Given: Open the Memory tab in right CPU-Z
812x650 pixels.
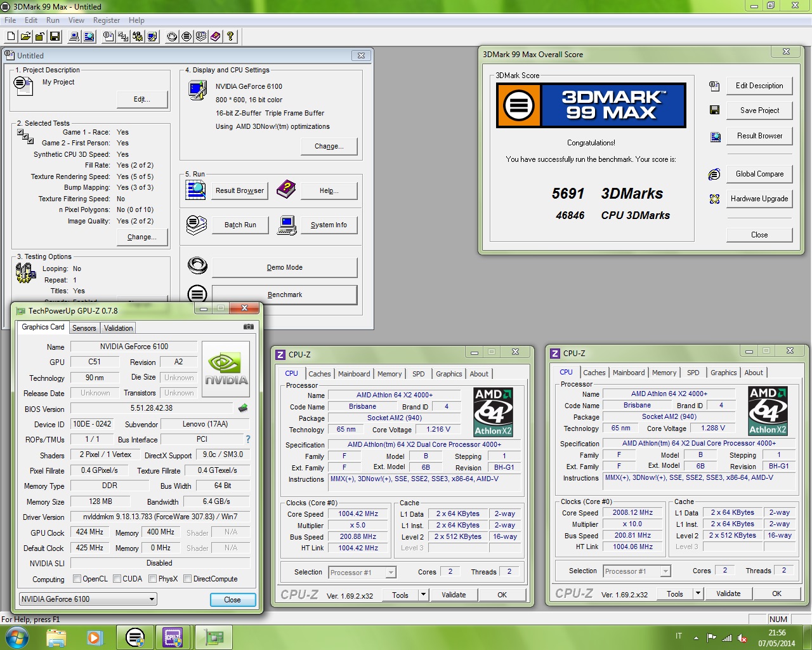Looking at the screenshot, I should click(664, 373).
